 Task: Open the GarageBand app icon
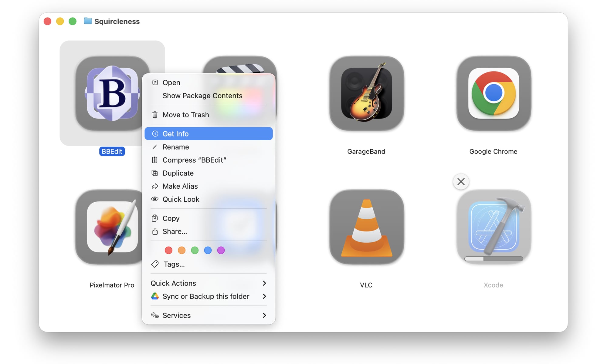(x=366, y=94)
